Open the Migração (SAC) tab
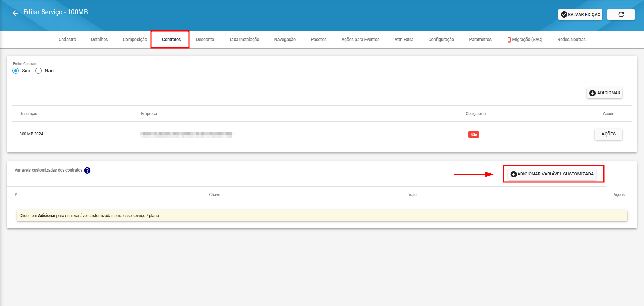Viewport: 644px width, 306px height. point(525,40)
